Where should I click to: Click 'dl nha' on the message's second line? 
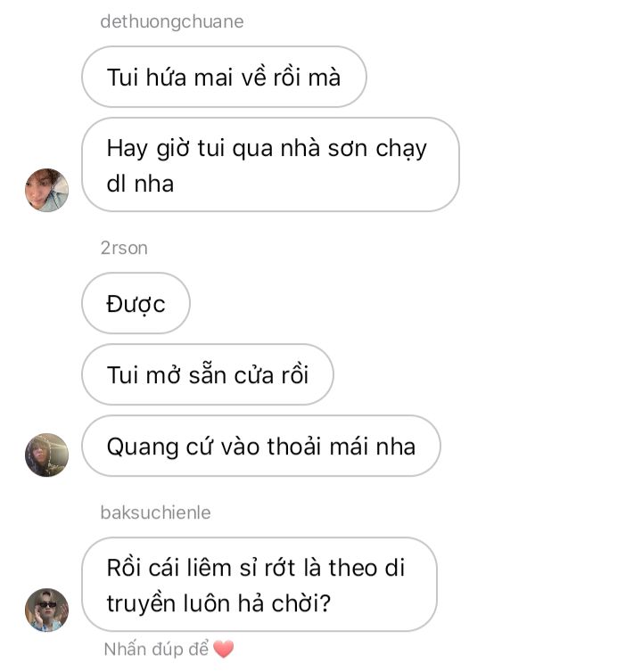coord(140,184)
